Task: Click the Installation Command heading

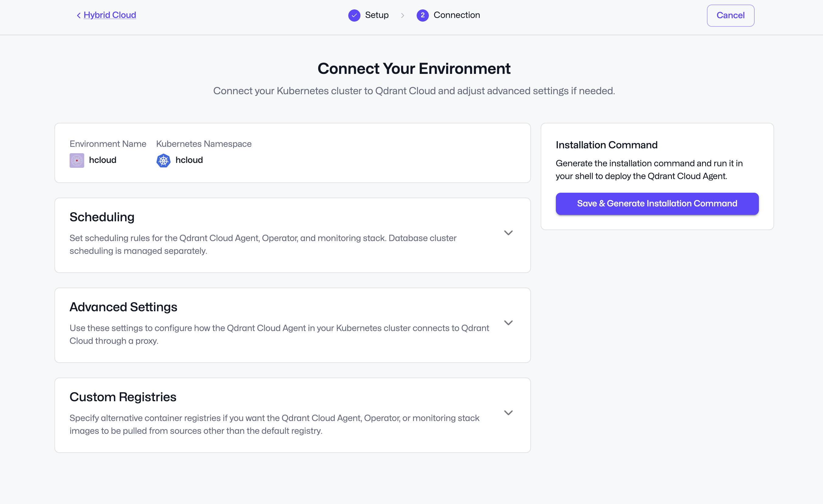Action: (607, 145)
